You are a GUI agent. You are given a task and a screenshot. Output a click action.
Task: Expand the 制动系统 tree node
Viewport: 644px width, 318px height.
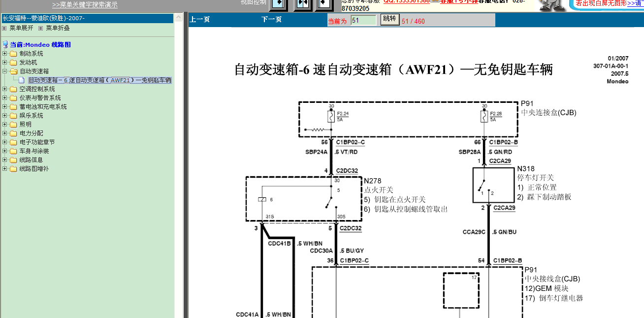pyautogui.click(x=4, y=54)
